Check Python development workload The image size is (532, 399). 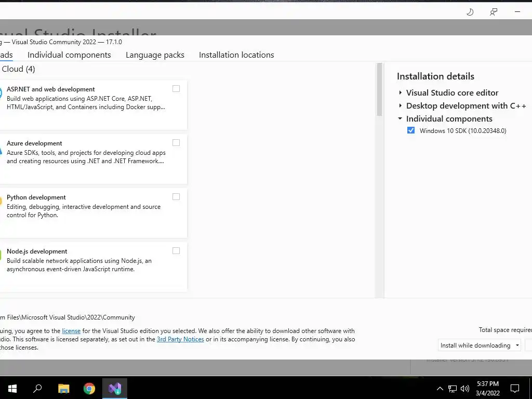coord(176,197)
